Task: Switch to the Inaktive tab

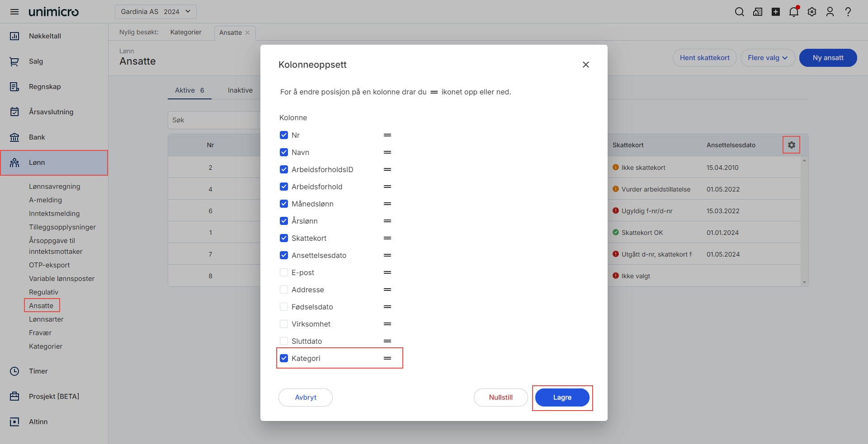Action: tap(240, 90)
